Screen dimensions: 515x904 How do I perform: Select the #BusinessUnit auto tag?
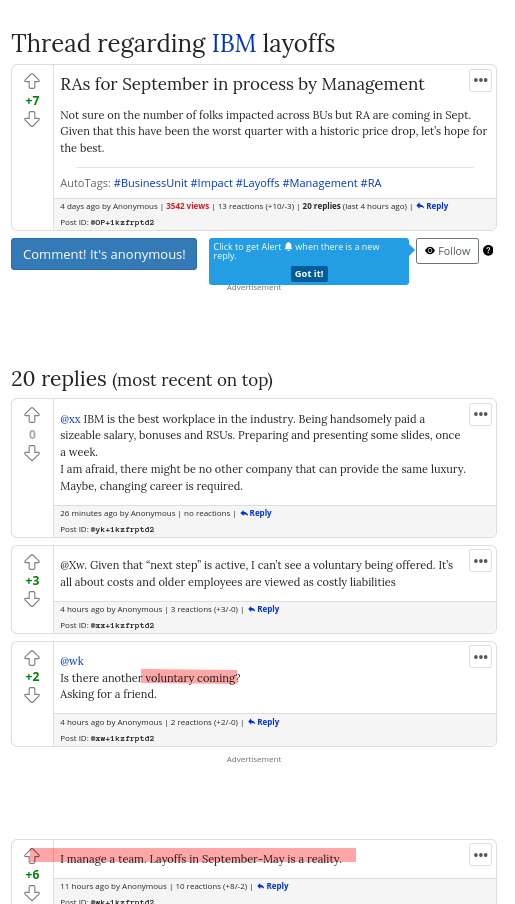click(151, 183)
